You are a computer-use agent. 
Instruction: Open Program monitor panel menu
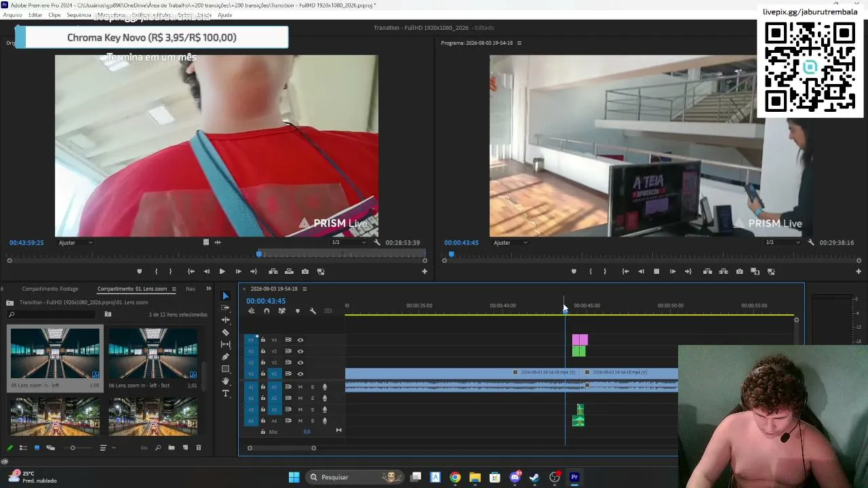519,43
